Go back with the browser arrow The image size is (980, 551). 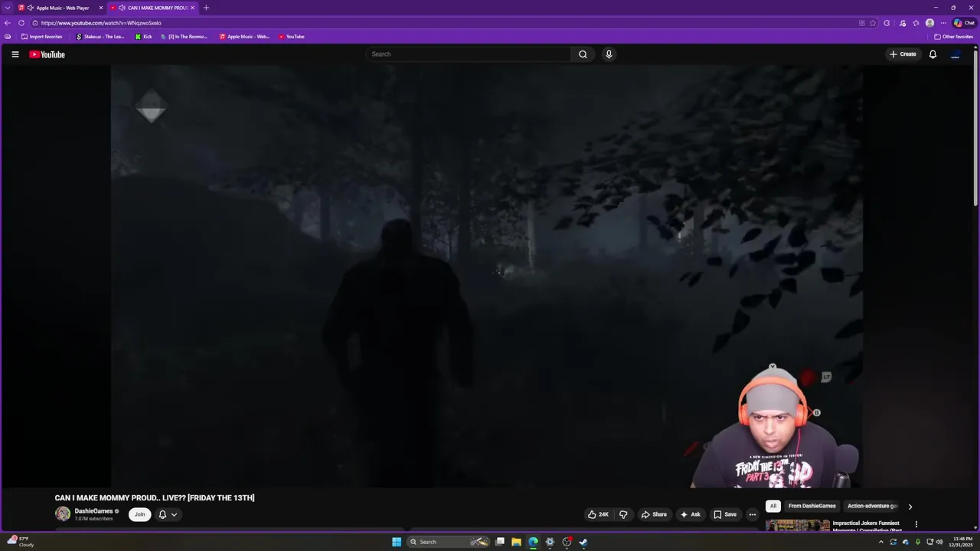click(x=8, y=23)
